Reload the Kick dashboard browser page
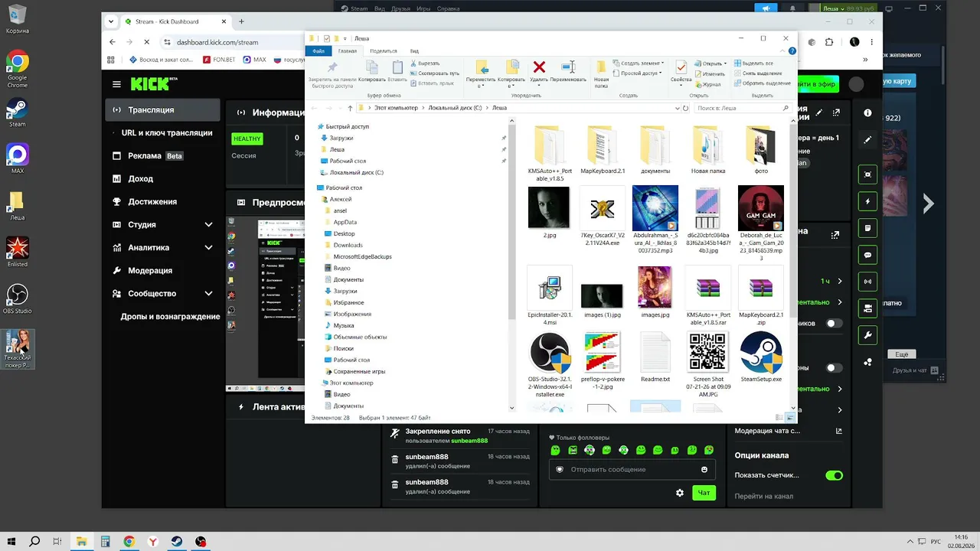The width and height of the screenshot is (980, 551). 146,42
